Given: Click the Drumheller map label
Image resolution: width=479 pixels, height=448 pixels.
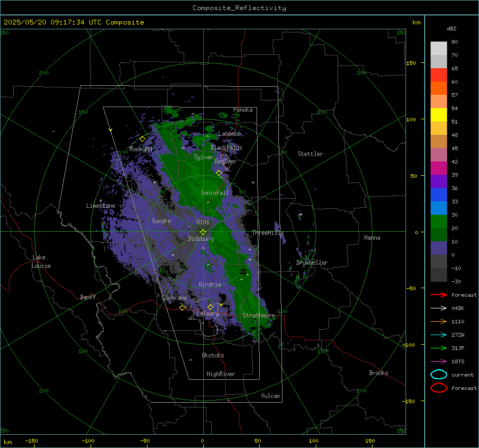Looking at the screenshot, I should tap(312, 263).
